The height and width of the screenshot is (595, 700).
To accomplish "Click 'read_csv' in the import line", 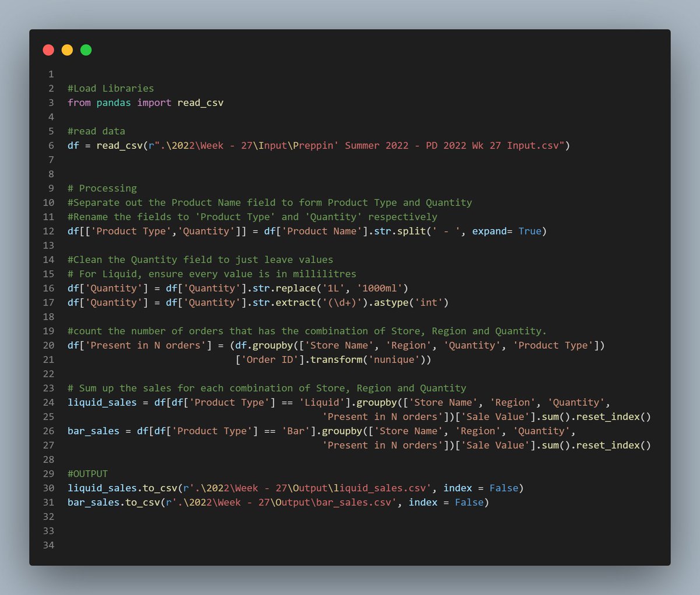I will pos(201,103).
